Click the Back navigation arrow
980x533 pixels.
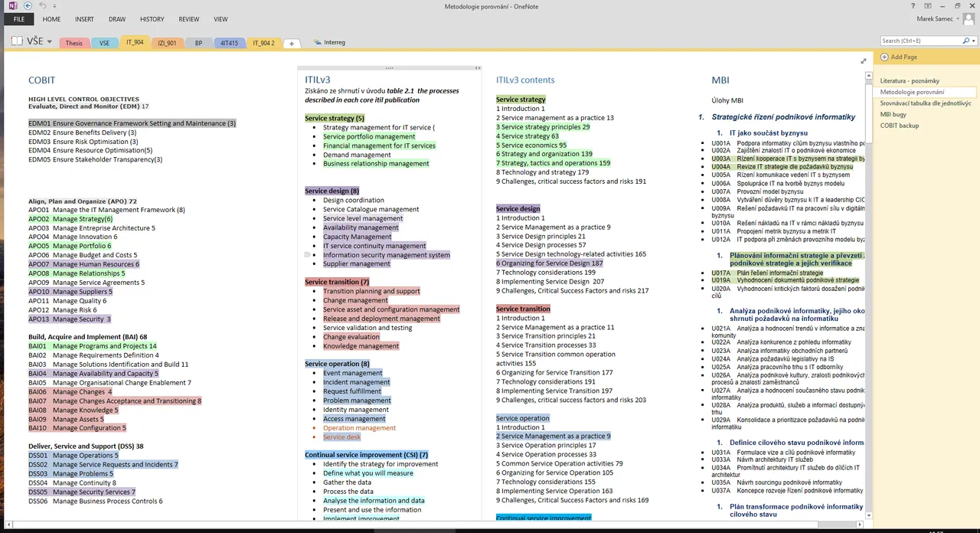point(26,5)
